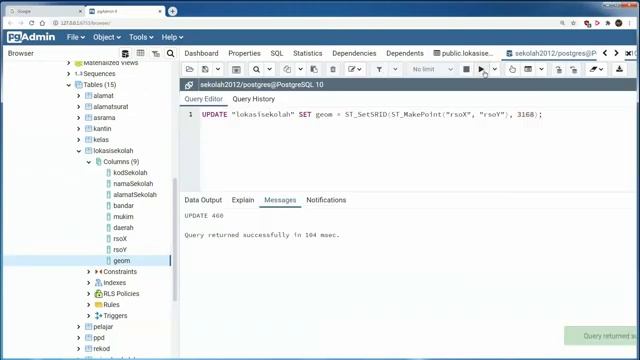
Task: Save query file icon
Action: (205, 69)
